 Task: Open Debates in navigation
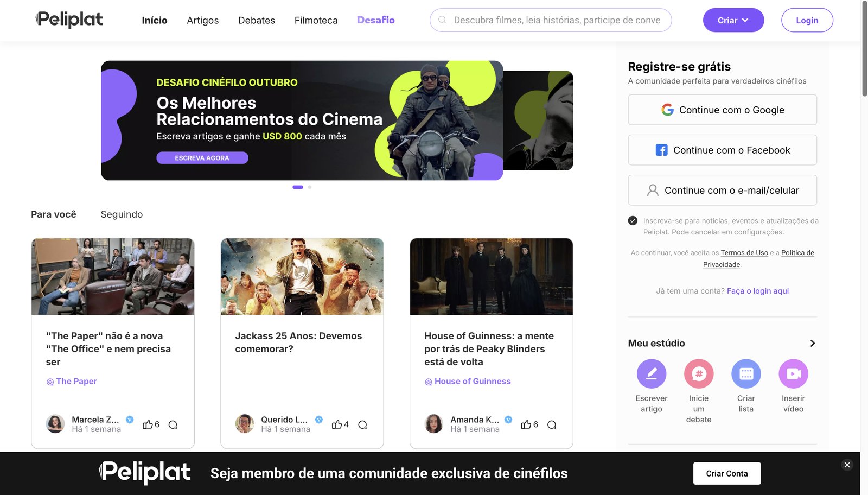(257, 20)
